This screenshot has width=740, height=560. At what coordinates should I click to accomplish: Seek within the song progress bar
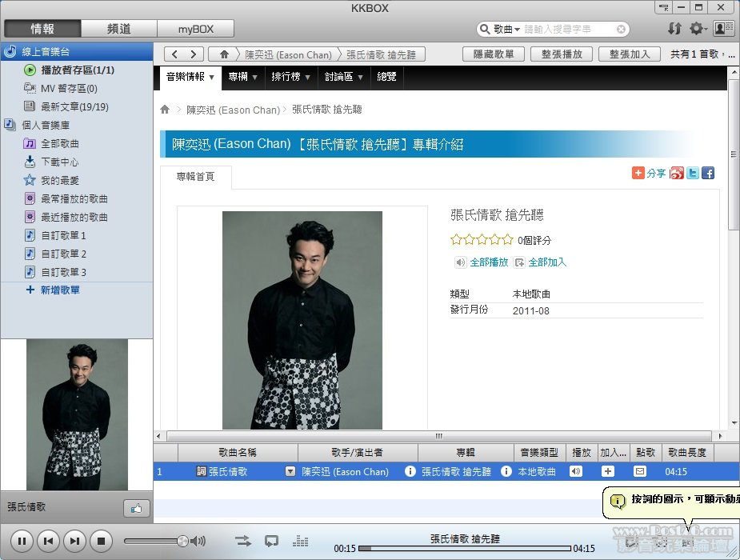464,548
